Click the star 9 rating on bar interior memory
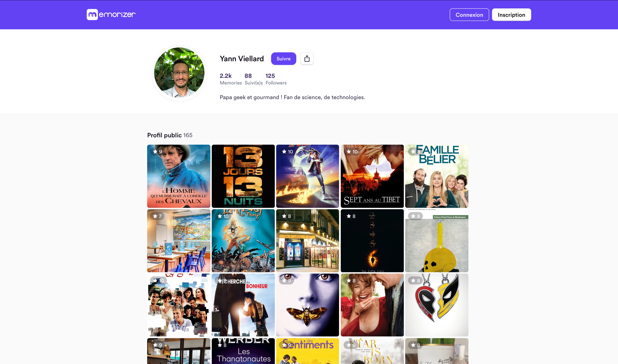 (157, 345)
